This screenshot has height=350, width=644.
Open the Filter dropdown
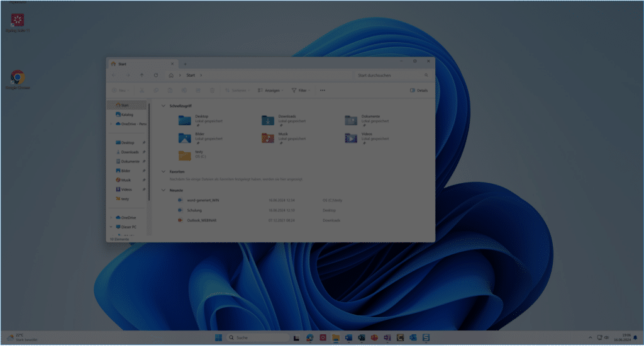(x=301, y=91)
